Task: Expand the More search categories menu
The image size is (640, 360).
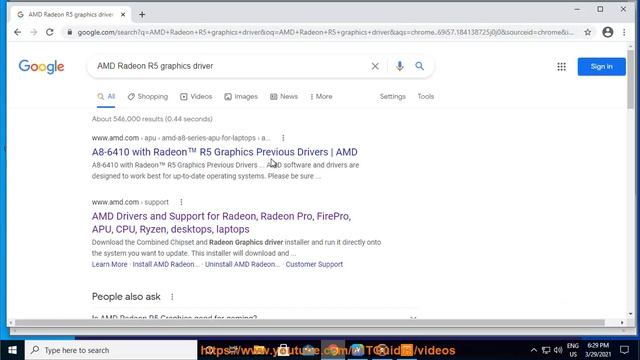Action: pyautogui.click(x=321, y=97)
